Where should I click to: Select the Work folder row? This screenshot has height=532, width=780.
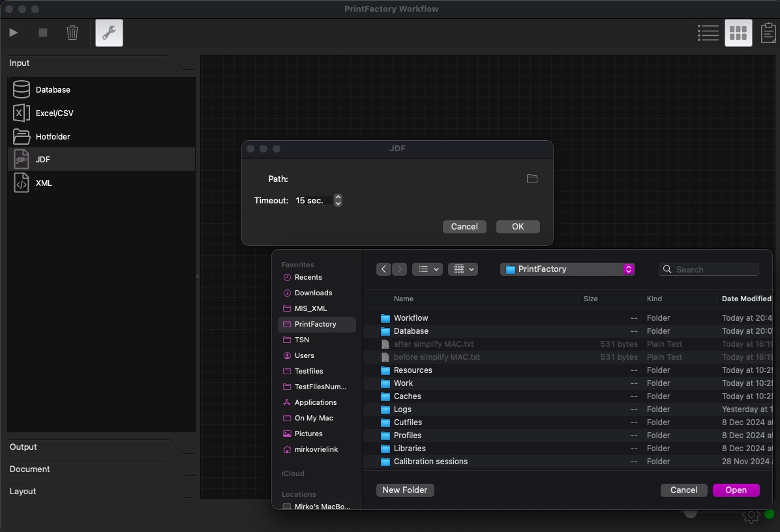pos(568,383)
